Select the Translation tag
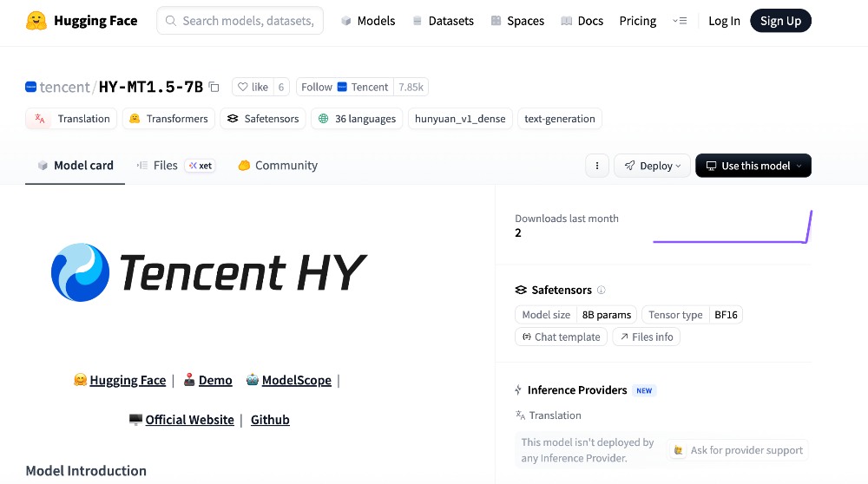Image resolution: width=868 pixels, height=484 pixels. tap(73, 119)
